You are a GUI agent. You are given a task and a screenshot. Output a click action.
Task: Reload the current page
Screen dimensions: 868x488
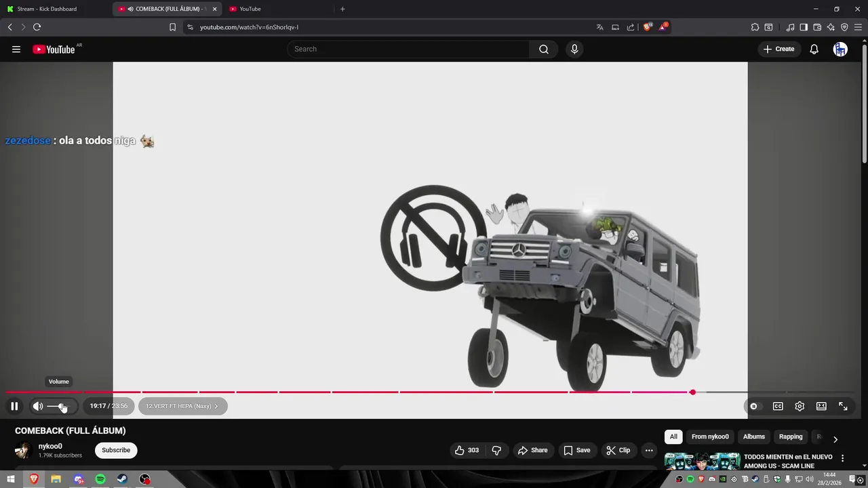click(x=37, y=27)
